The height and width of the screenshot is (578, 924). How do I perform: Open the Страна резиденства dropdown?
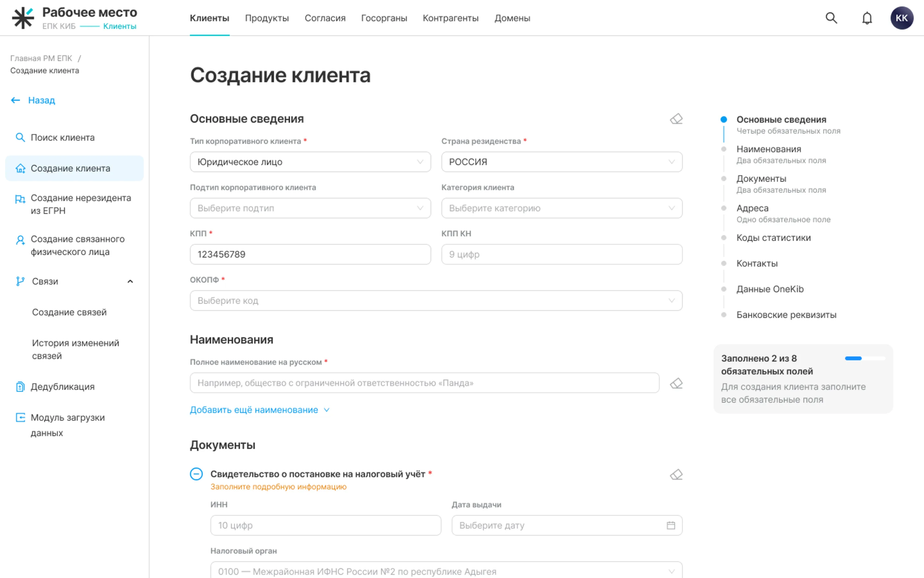click(562, 162)
